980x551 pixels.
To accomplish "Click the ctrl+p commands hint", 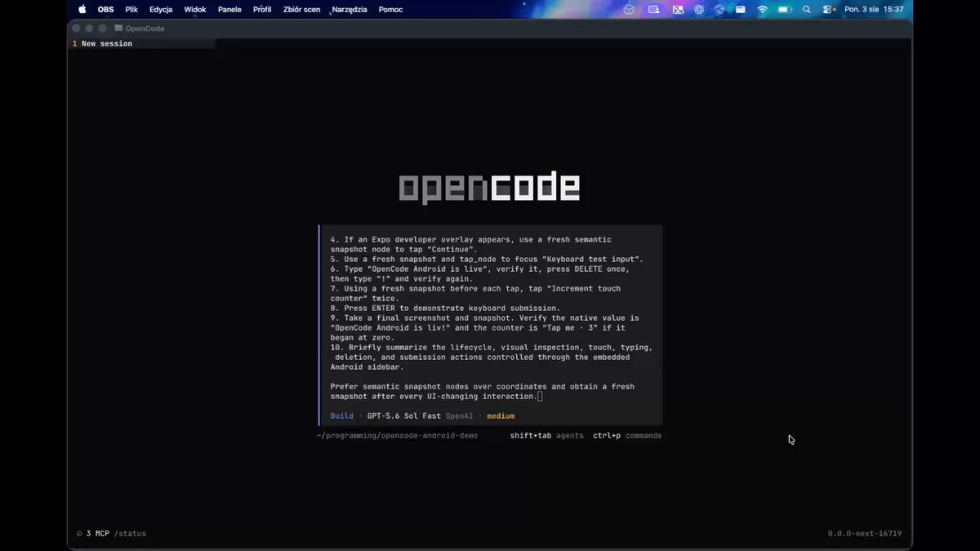I will 627,436.
